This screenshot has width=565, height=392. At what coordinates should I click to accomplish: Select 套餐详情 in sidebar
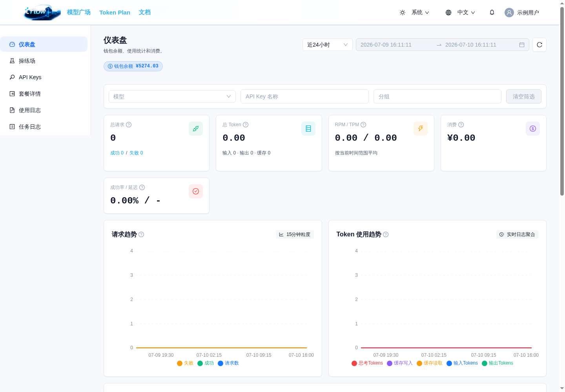44,94
